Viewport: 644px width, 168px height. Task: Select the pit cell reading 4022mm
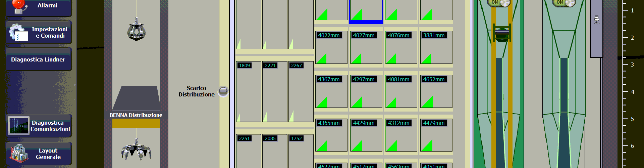tap(331, 48)
